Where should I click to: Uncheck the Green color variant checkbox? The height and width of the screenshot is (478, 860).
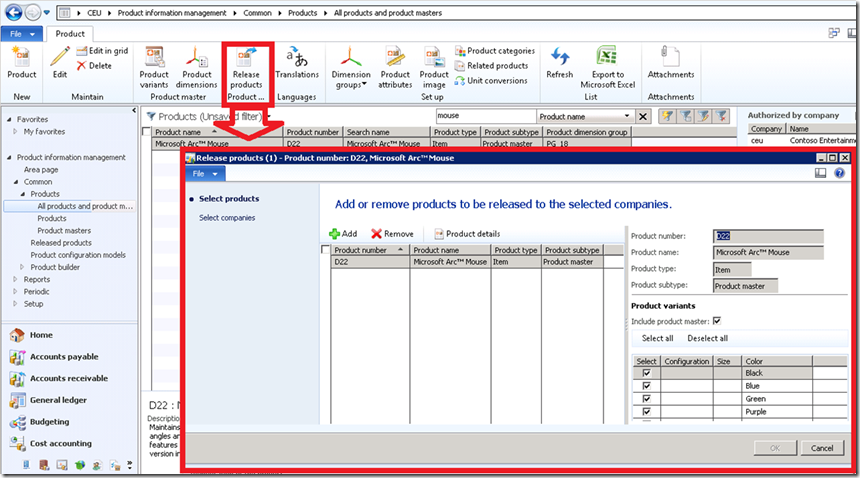click(646, 398)
